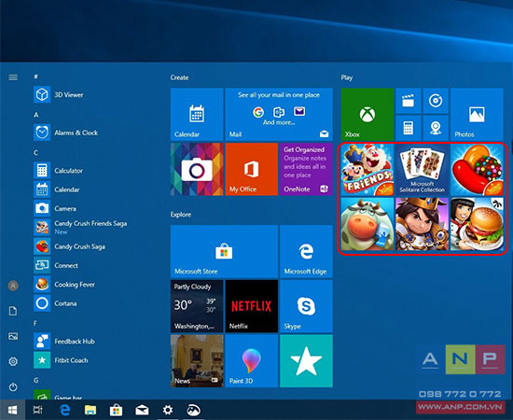
Task: Open Microsoft Solitaire Collection tile
Action: (x=422, y=170)
